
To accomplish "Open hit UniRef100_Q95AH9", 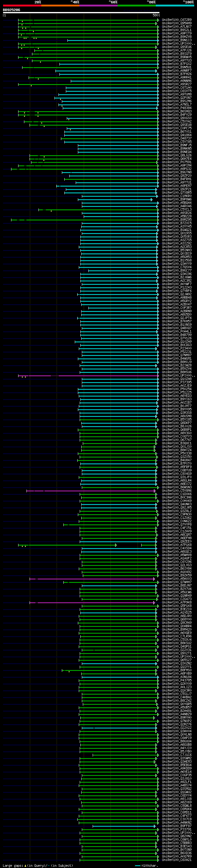I will pyautogui.click(x=177, y=23).
